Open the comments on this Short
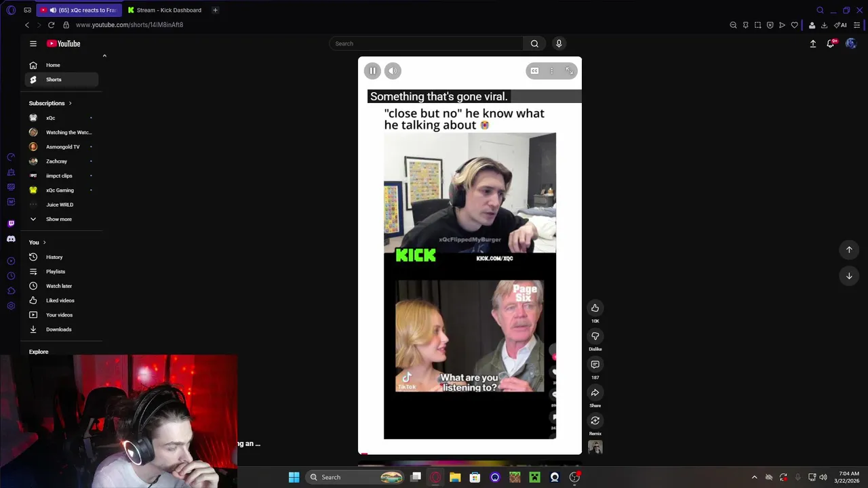The height and width of the screenshot is (488, 868). click(595, 365)
